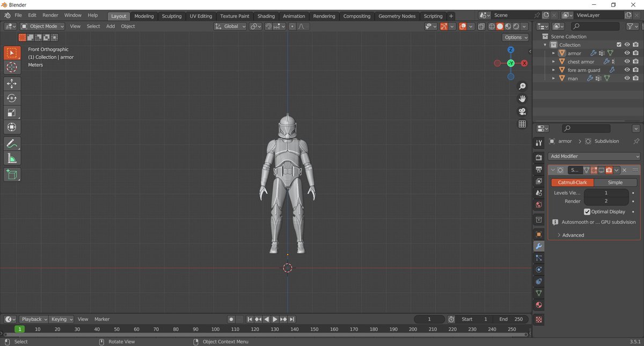644x346 pixels.
Task: Select the Measure tool
Action: pos(12,158)
